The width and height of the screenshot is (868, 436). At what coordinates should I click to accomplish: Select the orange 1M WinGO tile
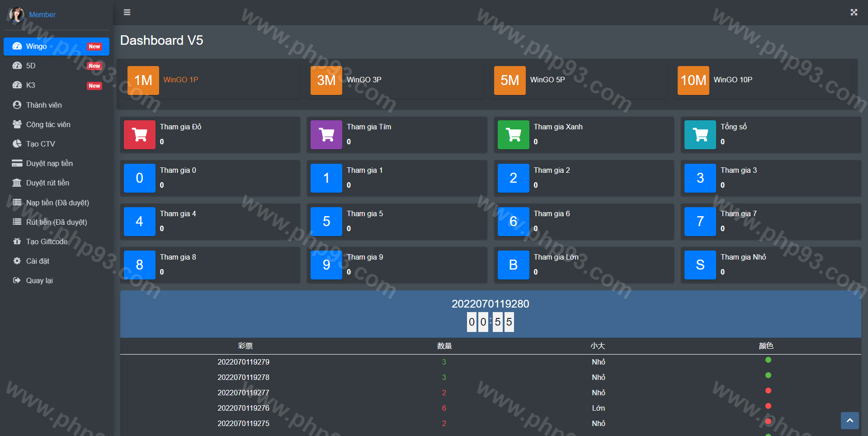pos(143,81)
